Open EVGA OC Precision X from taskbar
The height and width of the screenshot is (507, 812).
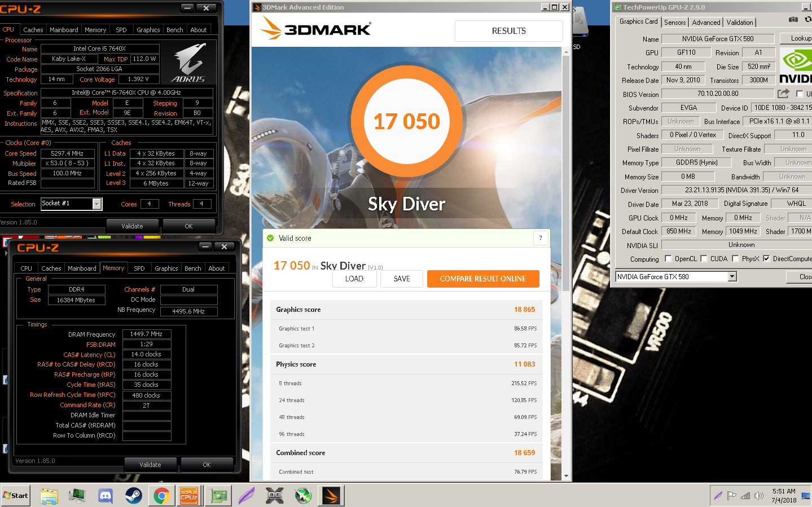tap(275, 496)
